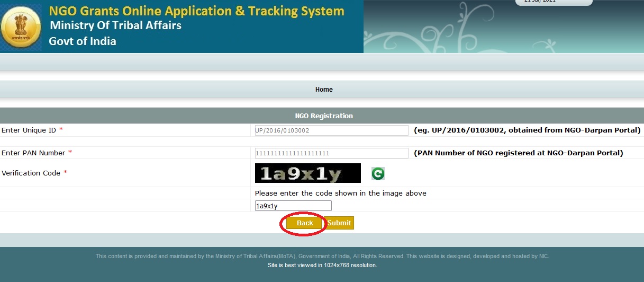
Task: Click the 1a9x1y captcha image
Action: point(307,173)
